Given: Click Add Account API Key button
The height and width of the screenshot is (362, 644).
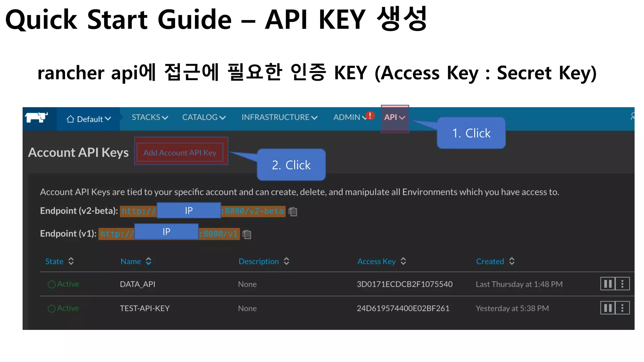Looking at the screenshot, I should [x=180, y=153].
